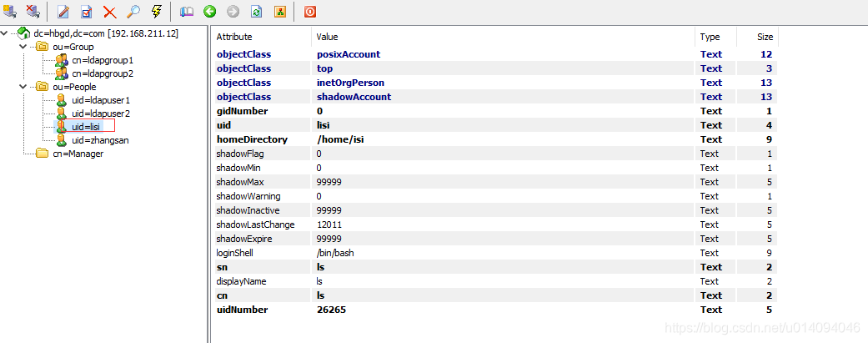Select the shadowWarning attribute
Viewport: 868px width, 343px height.
(248, 196)
